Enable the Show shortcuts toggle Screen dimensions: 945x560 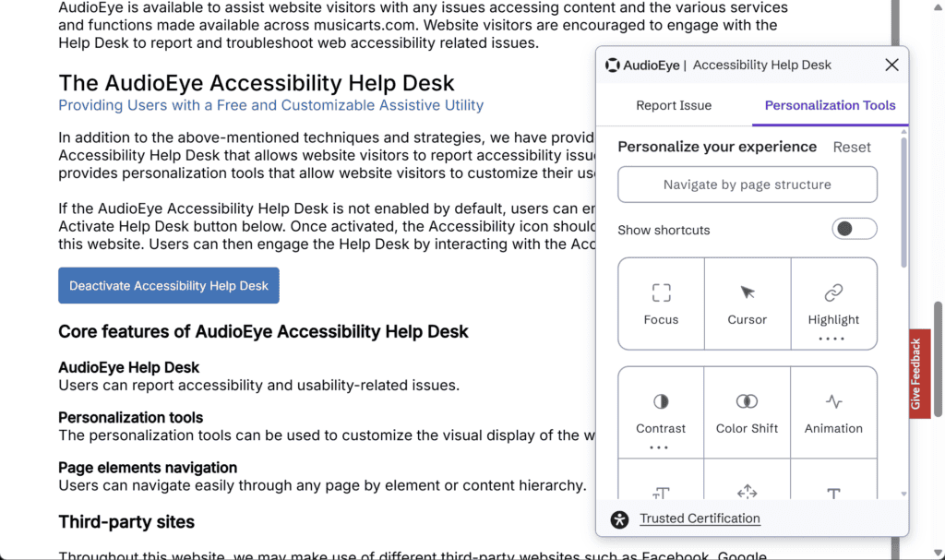854,229
